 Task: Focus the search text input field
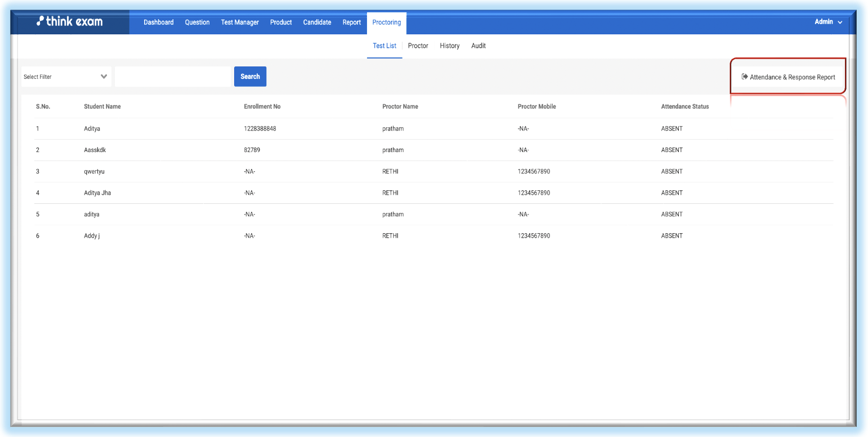click(x=173, y=77)
